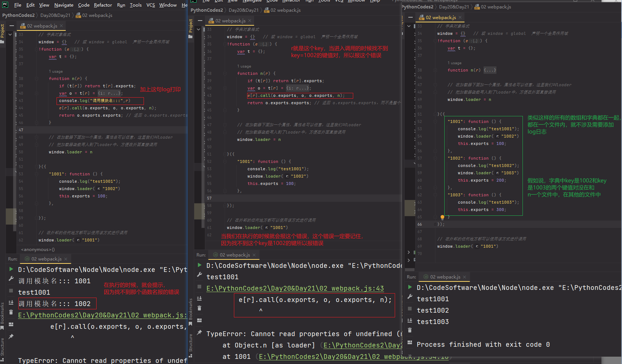The image size is (622, 364).
Task: Click 'Process finished with exit code 0' text
Action: click(x=483, y=345)
